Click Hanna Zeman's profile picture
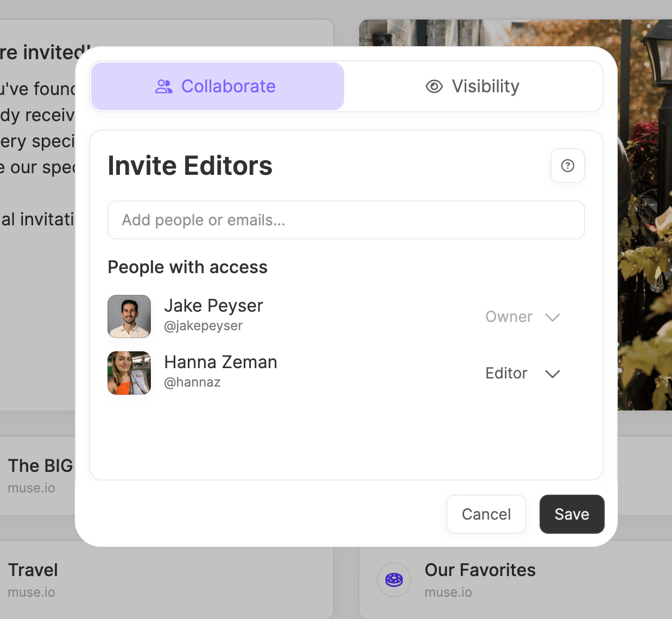Screen dimensions: 672x619 coord(129,372)
